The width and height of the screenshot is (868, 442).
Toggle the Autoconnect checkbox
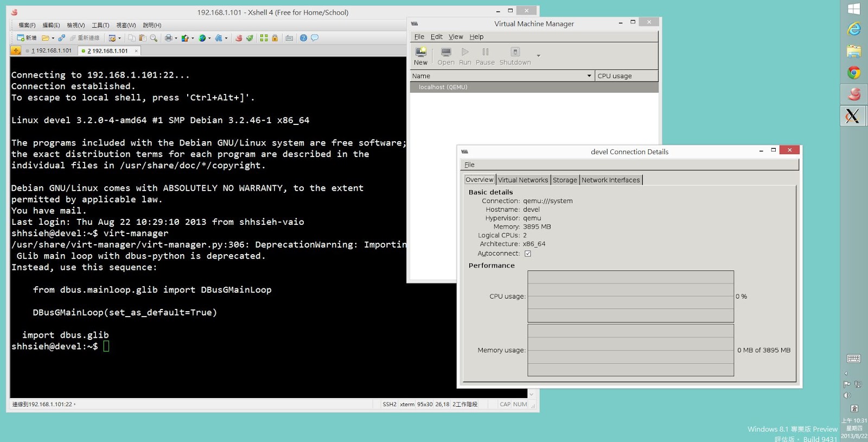[527, 254]
